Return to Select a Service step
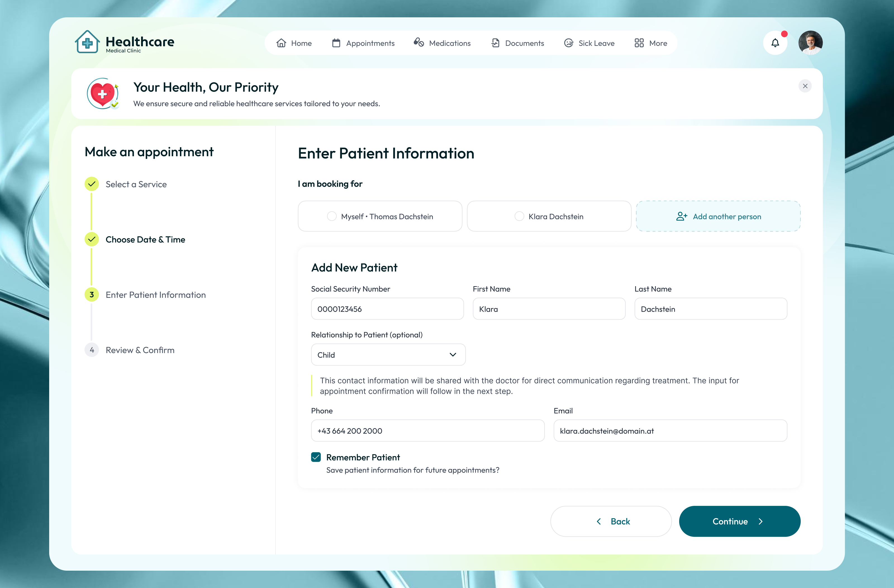The width and height of the screenshot is (894, 588). (x=136, y=184)
